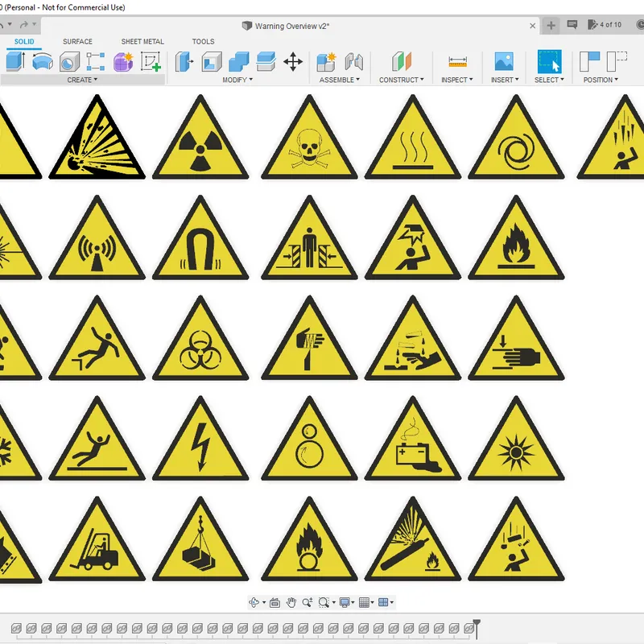Activate the Zoom tool in the navigation bar
Screen dimensions: 644x644
[x=308, y=602]
